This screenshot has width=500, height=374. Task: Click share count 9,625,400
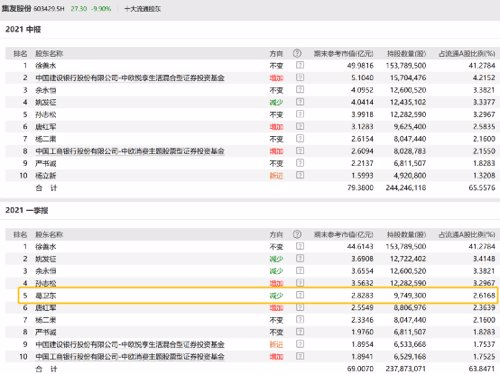(x=410, y=127)
